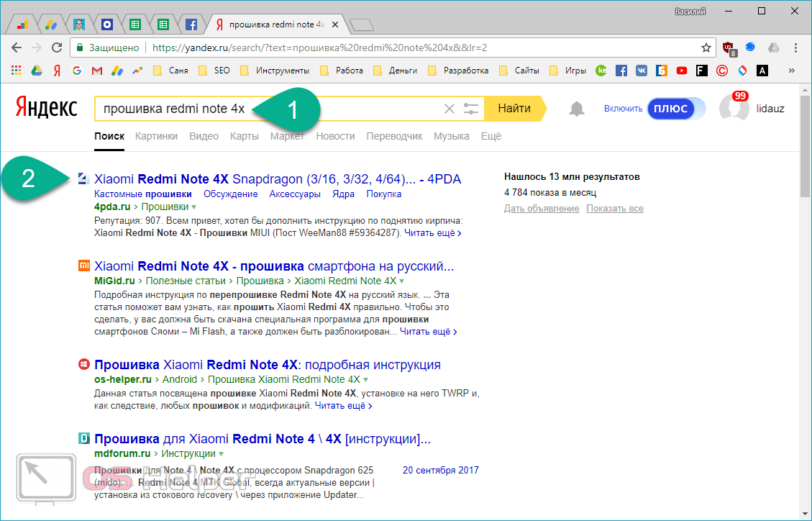The image size is (812, 521).
Task: Open advanced search settings icon
Action: [x=471, y=109]
